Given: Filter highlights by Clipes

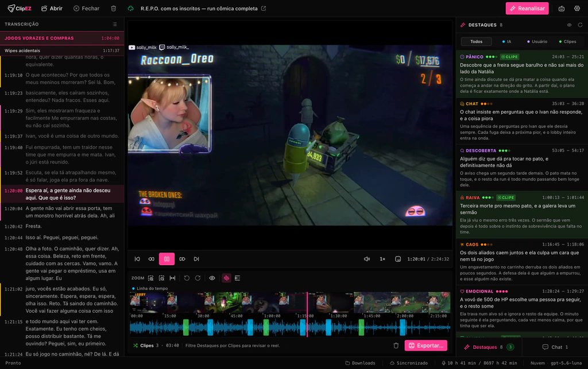Looking at the screenshot, I should point(567,41).
